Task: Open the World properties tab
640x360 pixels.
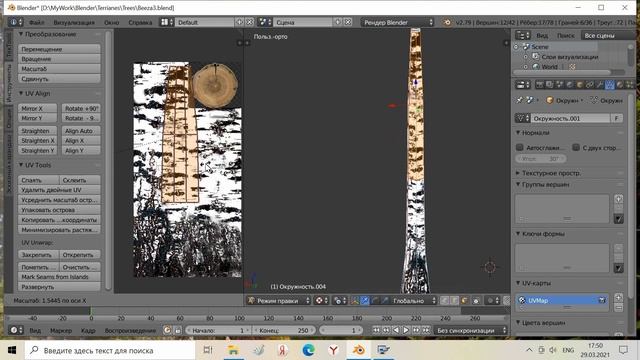Action: (569, 85)
